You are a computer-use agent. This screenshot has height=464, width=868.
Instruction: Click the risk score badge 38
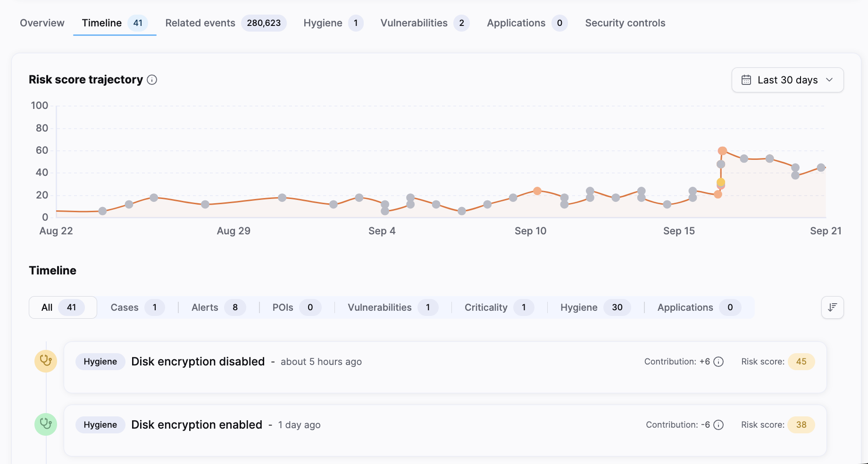click(801, 425)
